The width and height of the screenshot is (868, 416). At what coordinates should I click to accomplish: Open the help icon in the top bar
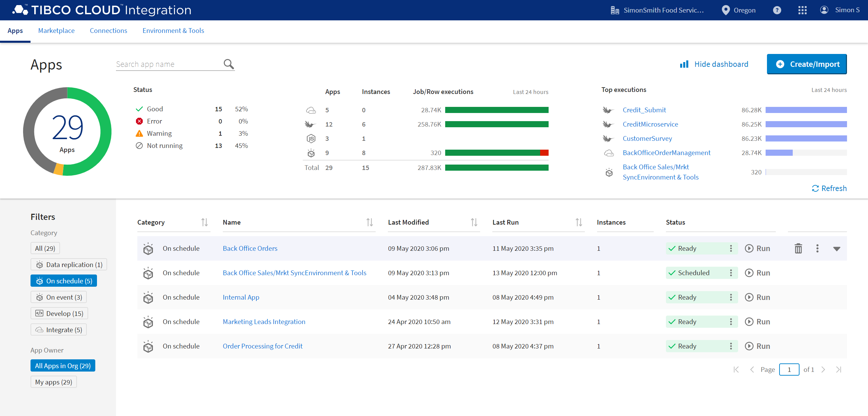click(777, 10)
